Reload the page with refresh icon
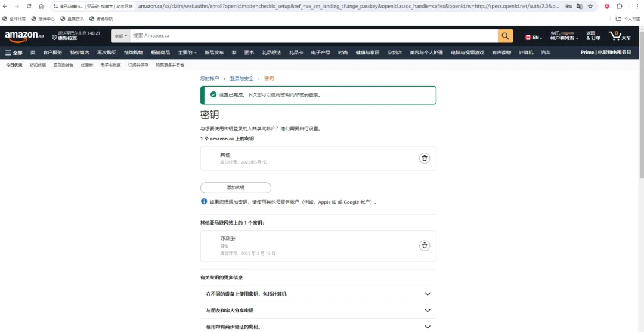 point(29,6)
